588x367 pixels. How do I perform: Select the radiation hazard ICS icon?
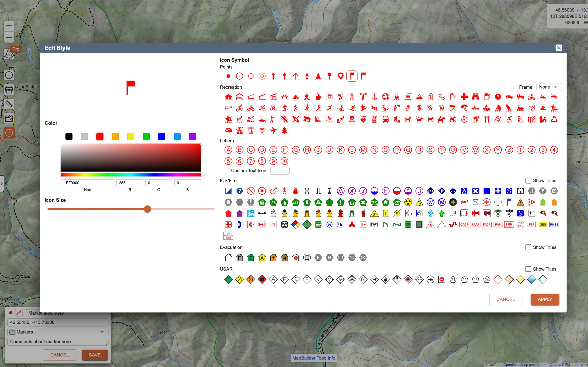(x=408, y=202)
